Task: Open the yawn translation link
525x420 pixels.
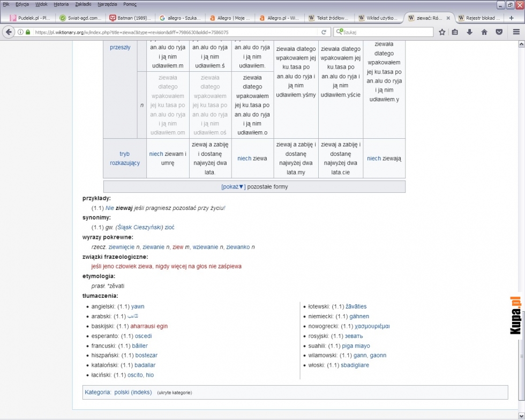Action: click(x=138, y=306)
